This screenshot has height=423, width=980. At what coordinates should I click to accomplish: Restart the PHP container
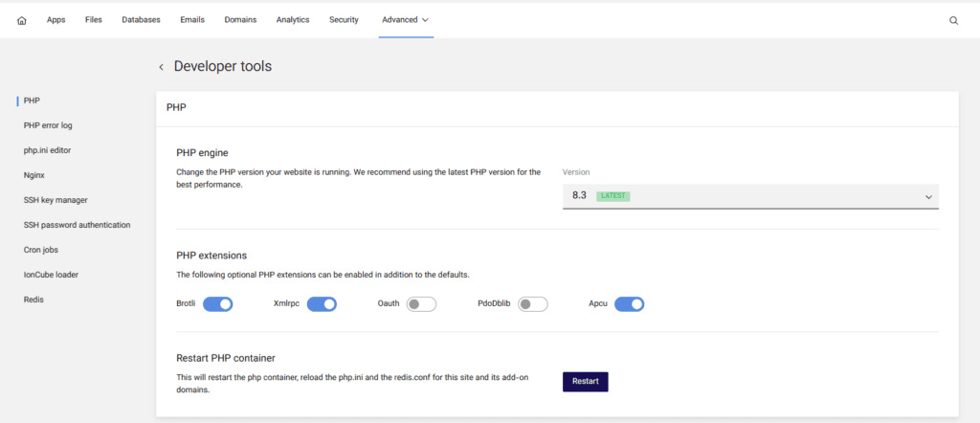(585, 382)
